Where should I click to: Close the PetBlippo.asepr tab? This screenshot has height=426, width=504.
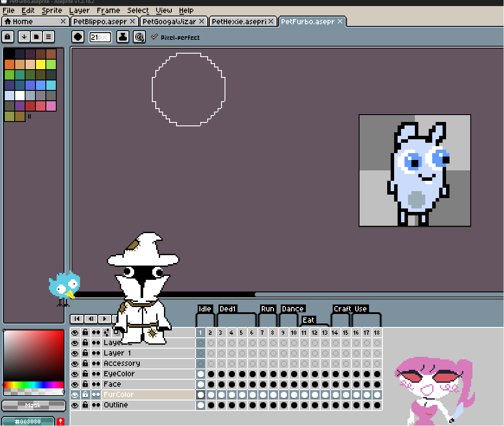132,21
